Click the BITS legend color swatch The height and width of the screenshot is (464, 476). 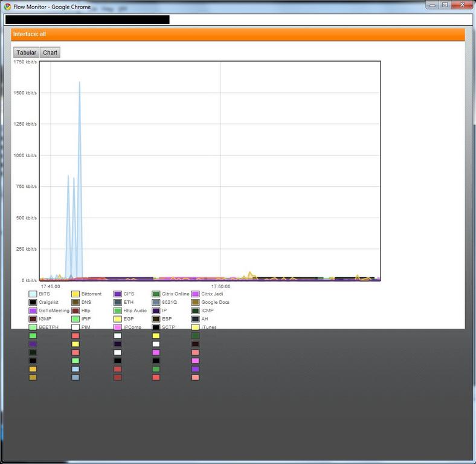tap(33, 294)
